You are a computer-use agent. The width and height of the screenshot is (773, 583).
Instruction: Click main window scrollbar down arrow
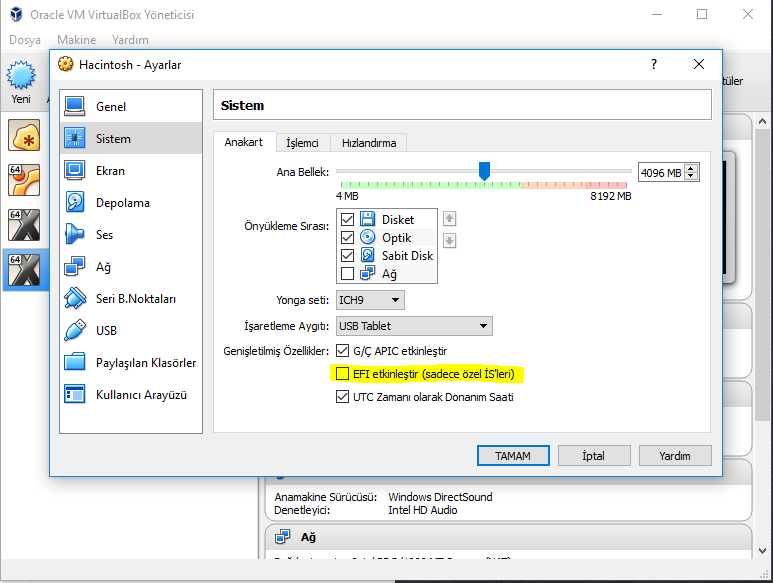click(762, 550)
